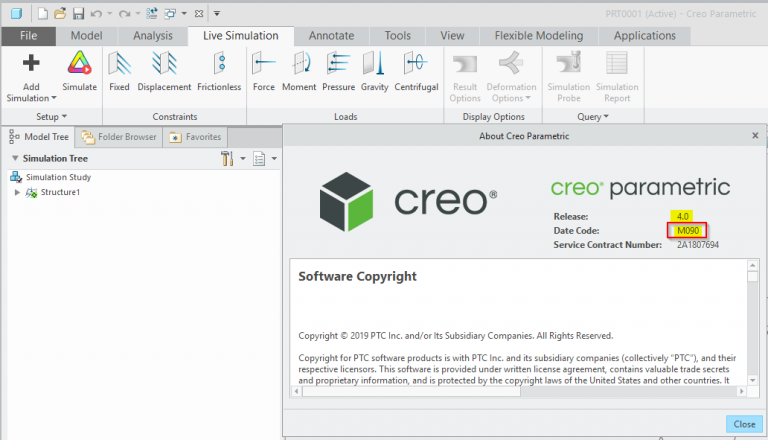Switch to the Annotate ribbon tab
This screenshot has height=440, width=768.
(331, 36)
